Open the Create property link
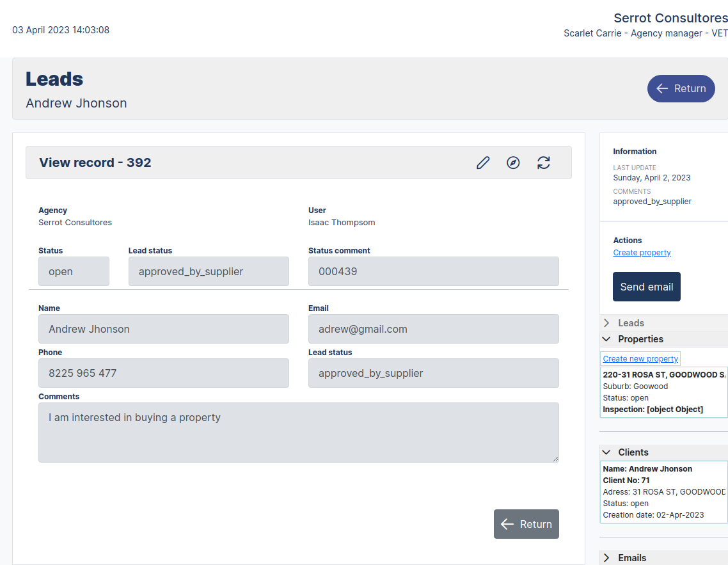The image size is (728, 565). tap(642, 253)
